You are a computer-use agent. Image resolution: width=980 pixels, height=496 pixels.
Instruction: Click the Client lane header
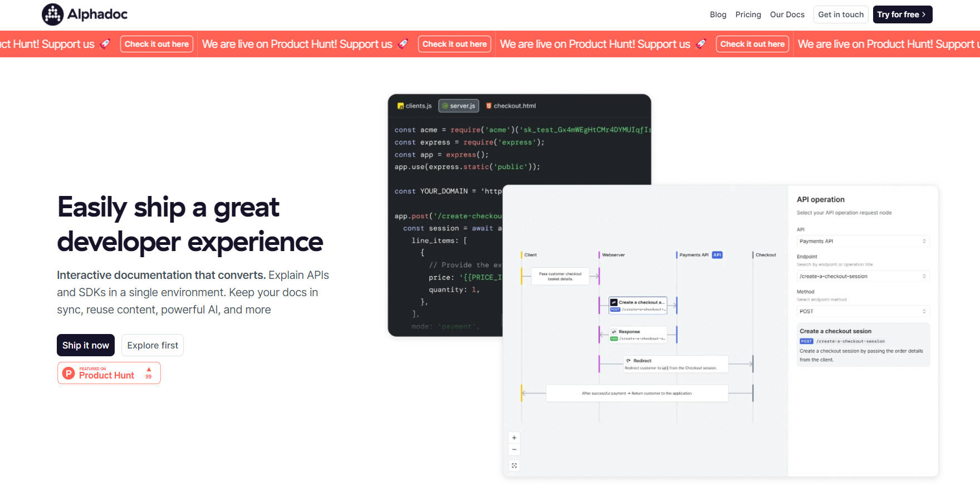tap(530, 255)
